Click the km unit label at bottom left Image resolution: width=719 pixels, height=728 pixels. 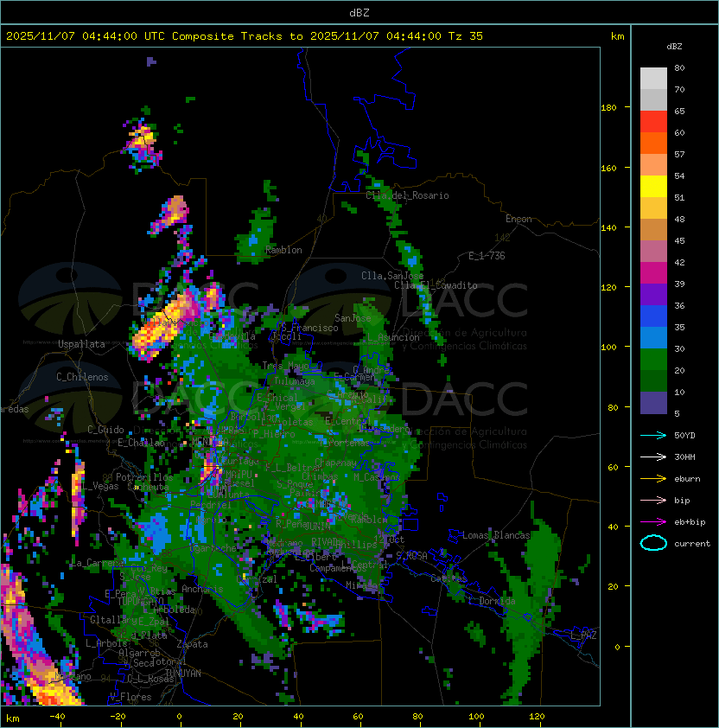coord(13,718)
